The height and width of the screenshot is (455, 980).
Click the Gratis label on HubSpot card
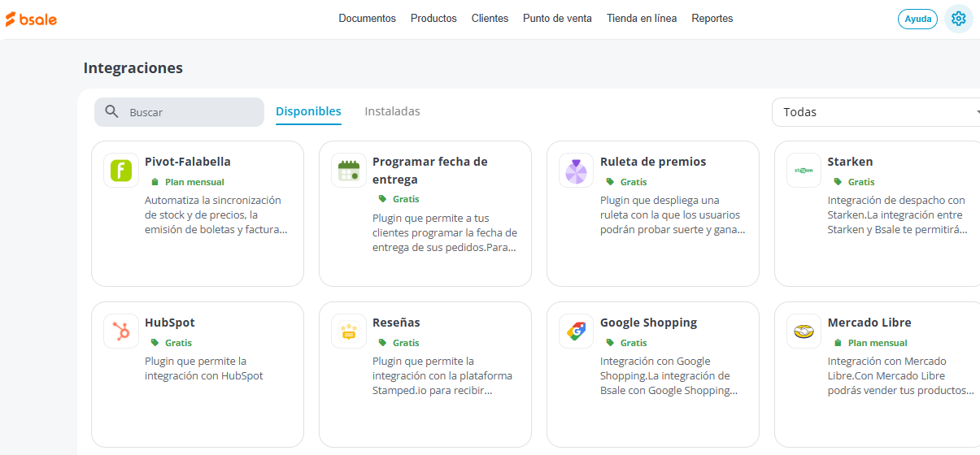pyautogui.click(x=178, y=343)
